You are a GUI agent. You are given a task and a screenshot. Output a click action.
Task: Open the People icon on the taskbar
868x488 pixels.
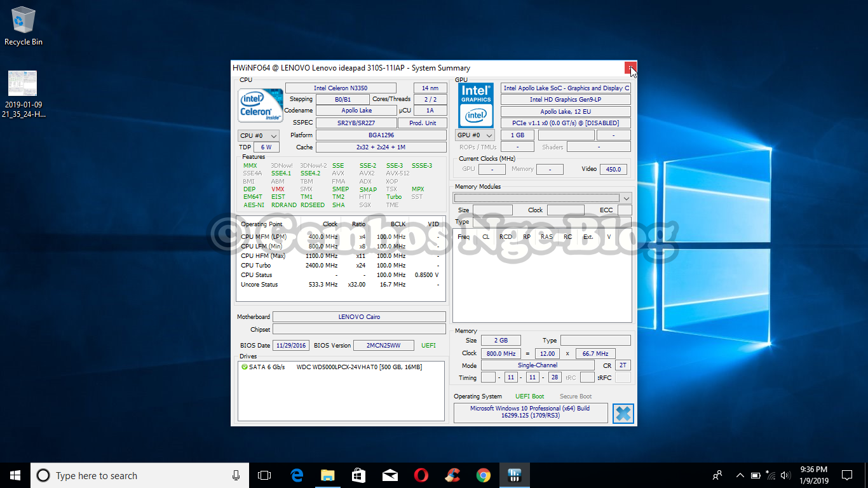coord(717,475)
